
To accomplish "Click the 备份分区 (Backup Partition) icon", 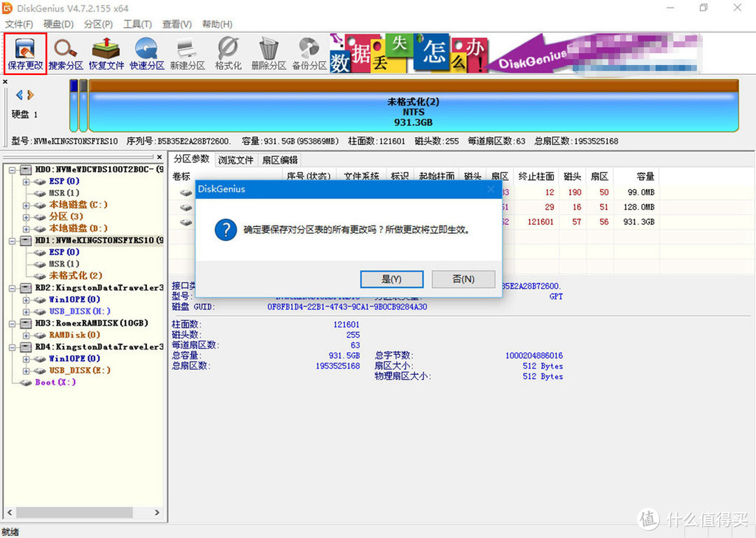I will coord(309,53).
